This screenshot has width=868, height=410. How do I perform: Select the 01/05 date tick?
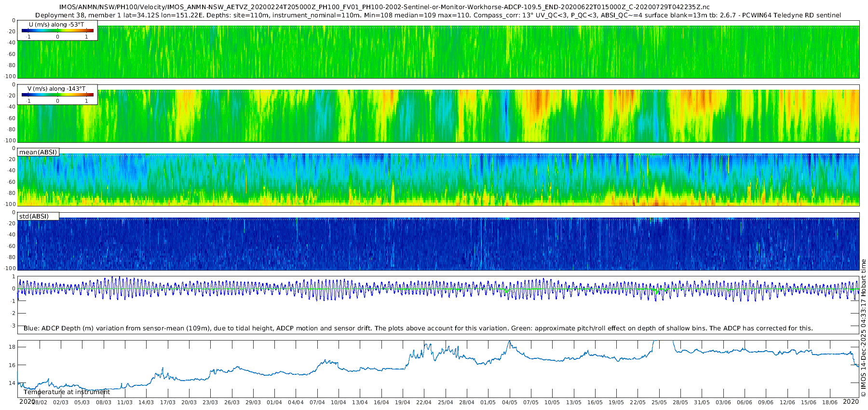[488, 402]
